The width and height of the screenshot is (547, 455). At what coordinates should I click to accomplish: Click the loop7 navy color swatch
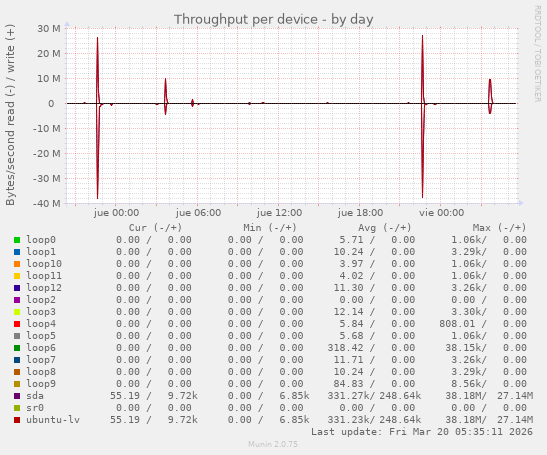pyautogui.click(x=17, y=360)
